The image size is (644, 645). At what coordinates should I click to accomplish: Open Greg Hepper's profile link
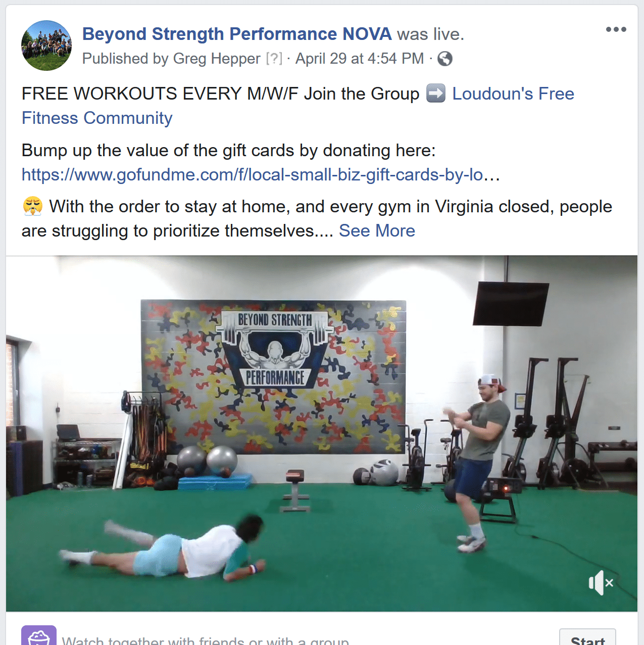pyautogui.click(x=217, y=59)
